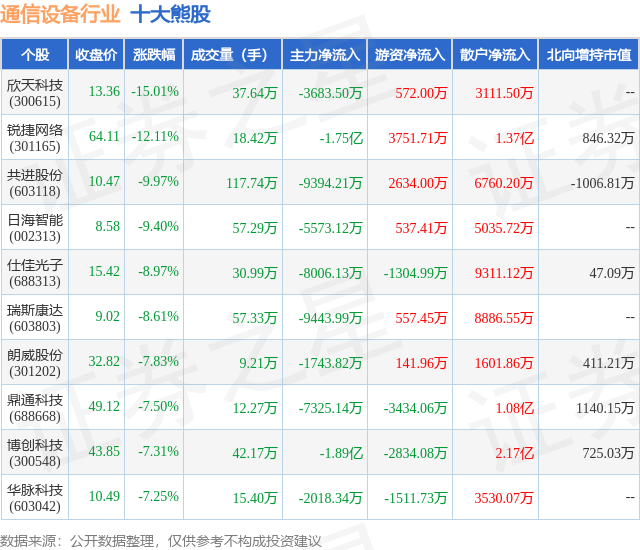Click hot money value -1304.99万
640x550 pixels.
[x=416, y=273]
